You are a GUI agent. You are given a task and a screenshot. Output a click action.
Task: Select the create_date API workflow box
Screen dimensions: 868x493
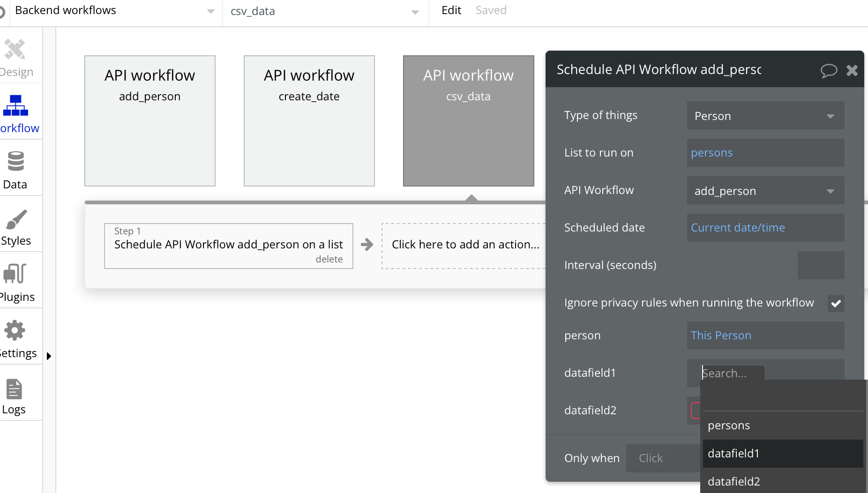[x=309, y=121]
